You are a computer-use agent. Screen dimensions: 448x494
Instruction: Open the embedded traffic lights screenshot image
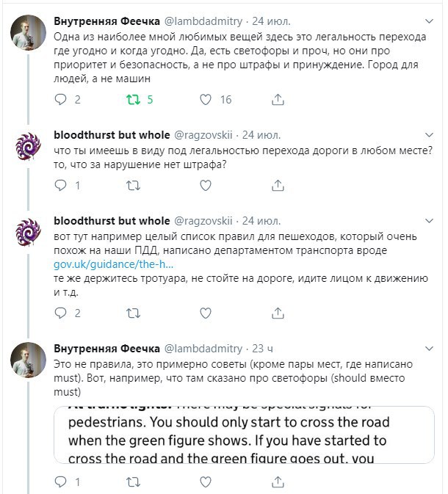tap(244, 433)
